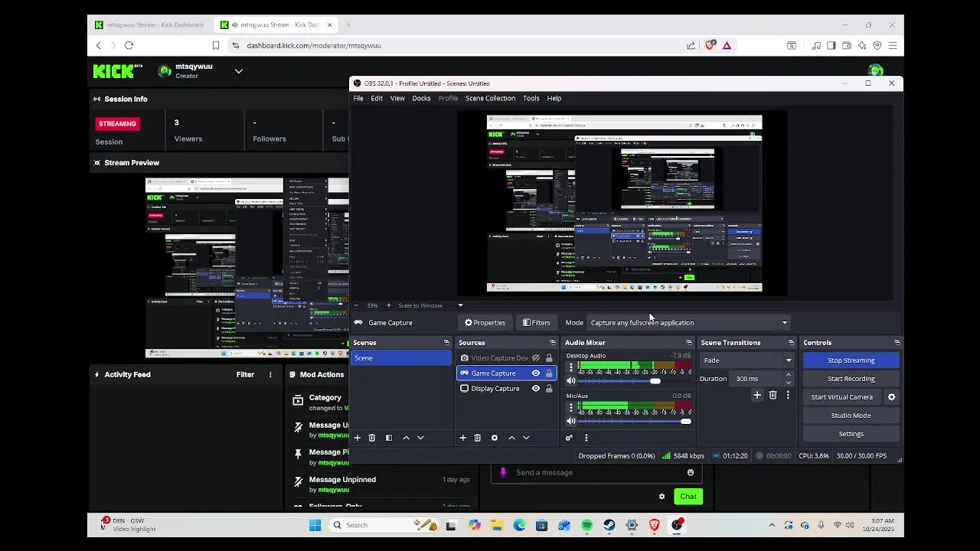Image resolution: width=980 pixels, height=551 pixels.
Task: Open OBS Docks menu
Action: click(421, 99)
